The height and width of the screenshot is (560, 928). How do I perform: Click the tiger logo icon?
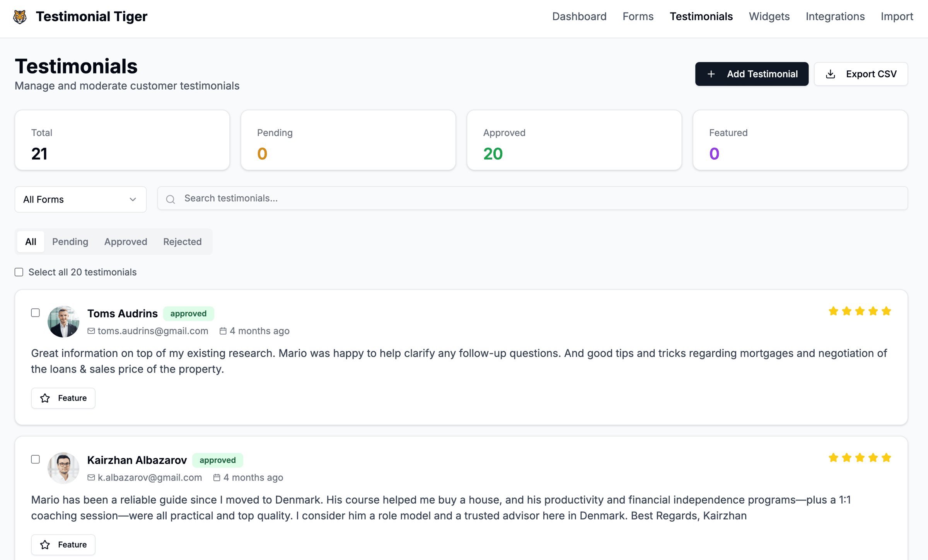click(20, 17)
